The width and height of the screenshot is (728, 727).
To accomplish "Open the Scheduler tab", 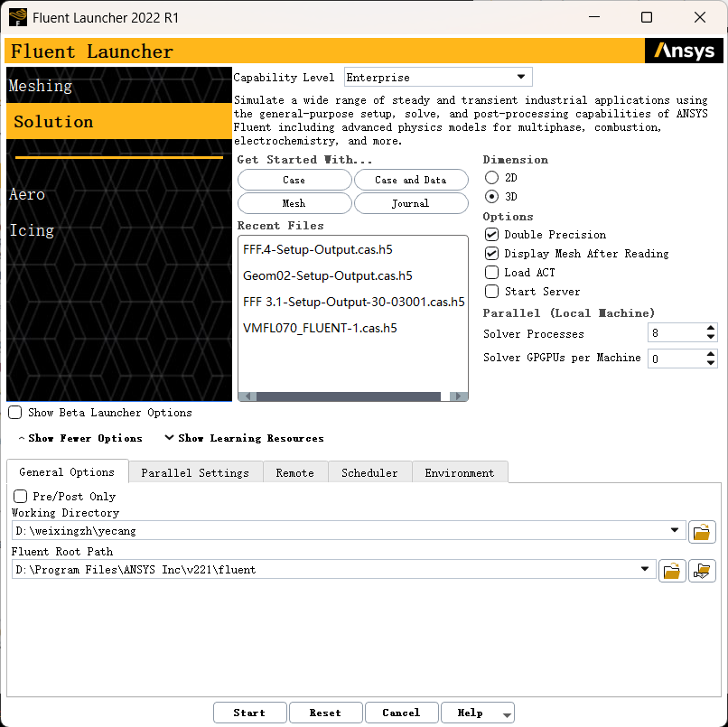I will tap(369, 473).
